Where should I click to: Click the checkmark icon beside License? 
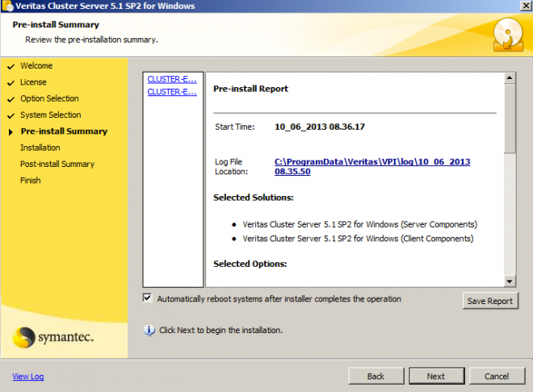[x=10, y=83]
